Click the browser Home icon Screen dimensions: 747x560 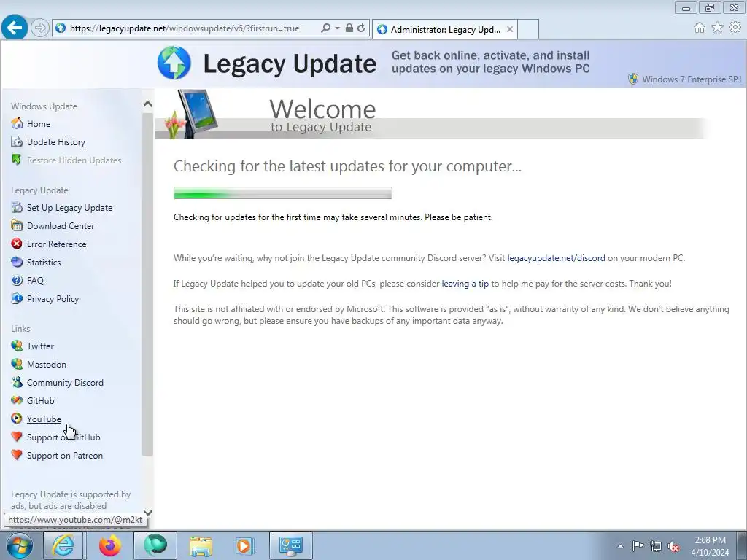700,28
